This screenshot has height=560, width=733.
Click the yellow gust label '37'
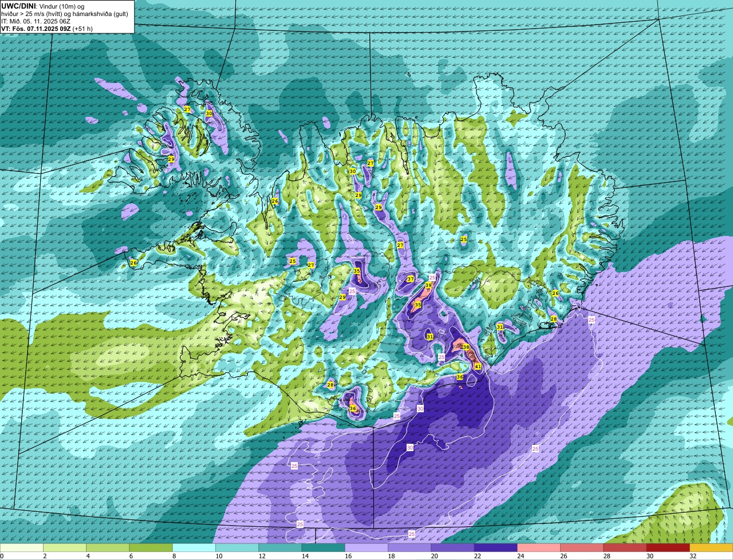[x=410, y=279]
